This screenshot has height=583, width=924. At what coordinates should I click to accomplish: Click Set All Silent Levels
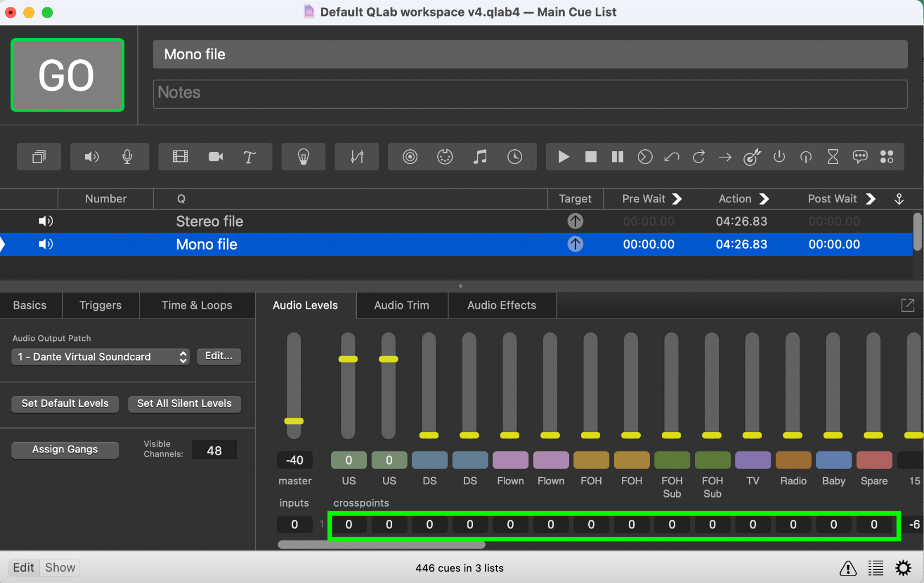click(x=185, y=403)
